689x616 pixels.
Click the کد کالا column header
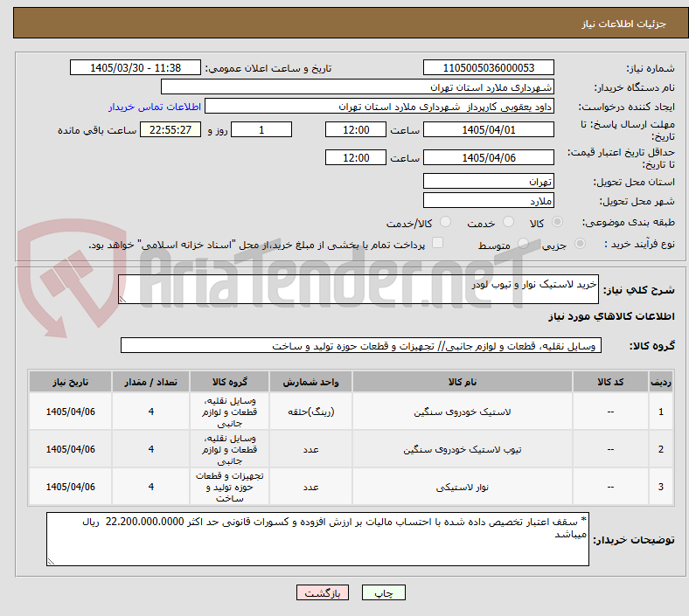pos(610,382)
